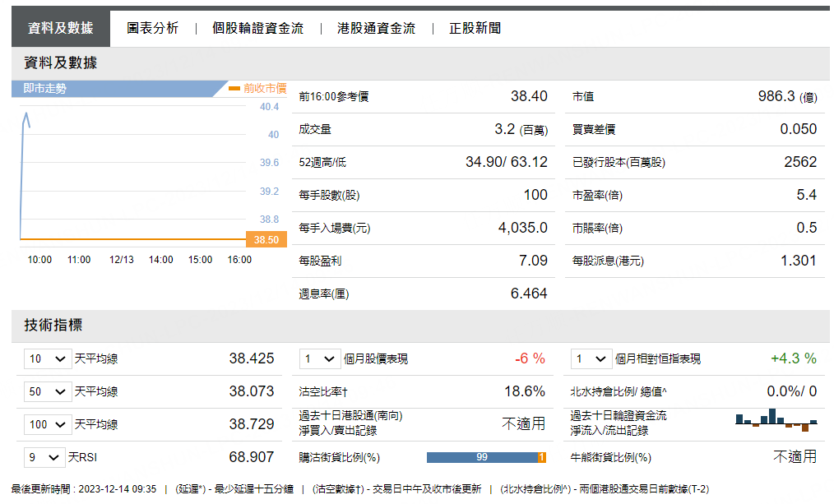Select the 前16:00參考價 value 38.40
The image size is (834, 504).
(x=529, y=96)
